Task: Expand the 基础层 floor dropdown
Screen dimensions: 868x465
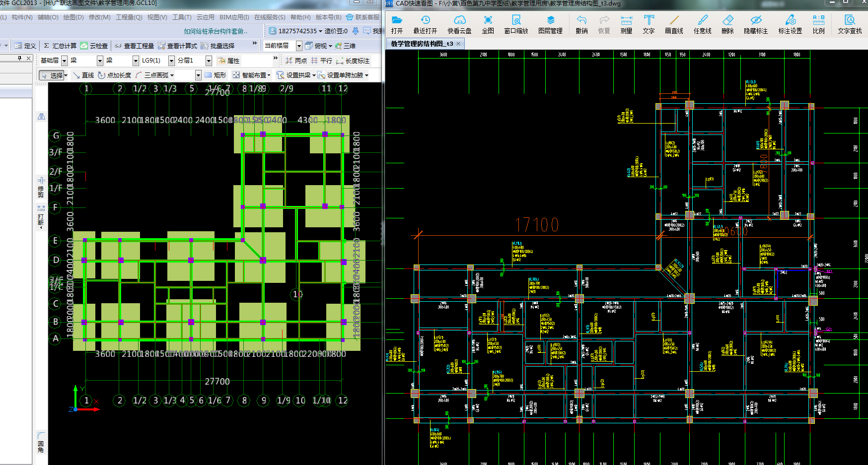Action: [x=64, y=61]
